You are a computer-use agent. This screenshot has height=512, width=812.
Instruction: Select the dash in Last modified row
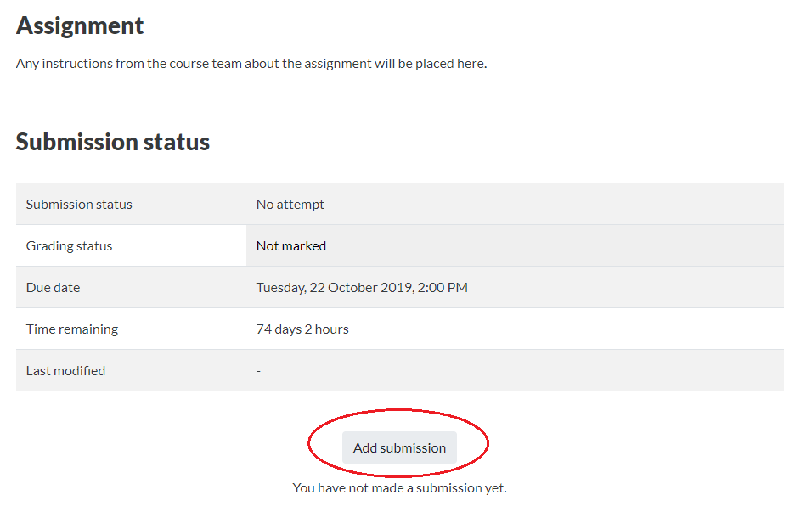(258, 371)
